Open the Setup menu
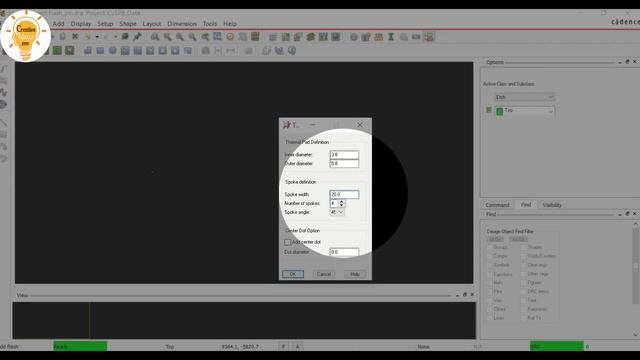640x360 pixels. point(105,24)
